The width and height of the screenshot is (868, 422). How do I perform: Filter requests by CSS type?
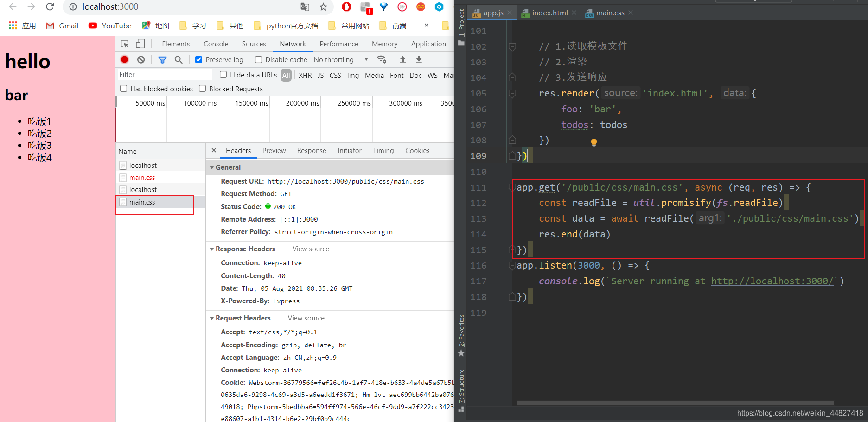(x=335, y=75)
